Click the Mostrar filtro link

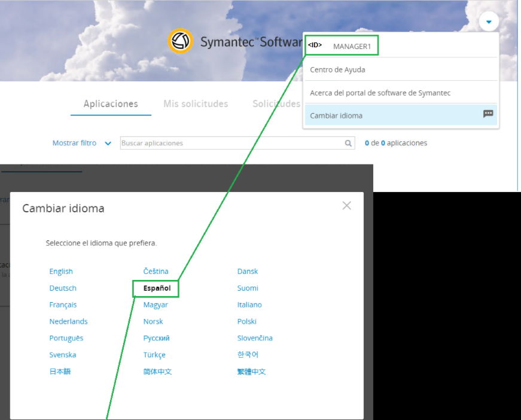[74, 143]
